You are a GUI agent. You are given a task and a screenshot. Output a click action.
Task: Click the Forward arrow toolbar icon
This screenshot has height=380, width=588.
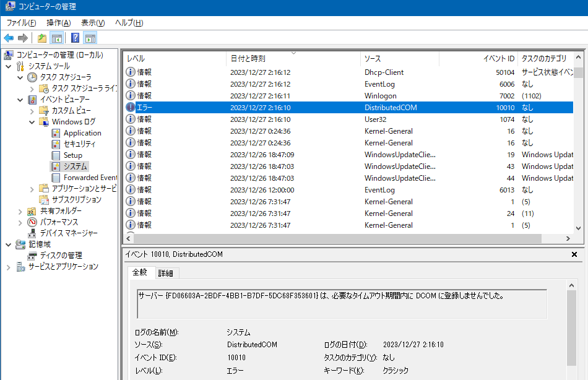click(23, 38)
